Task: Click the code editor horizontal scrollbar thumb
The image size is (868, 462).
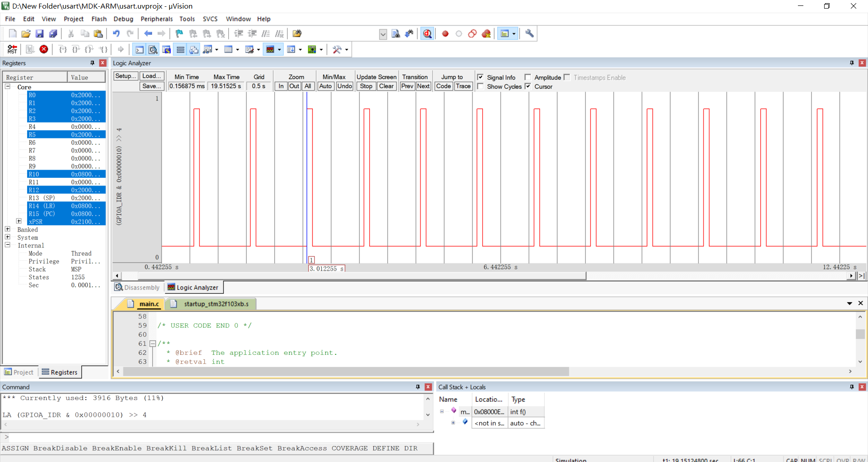Action: tap(346, 372)
